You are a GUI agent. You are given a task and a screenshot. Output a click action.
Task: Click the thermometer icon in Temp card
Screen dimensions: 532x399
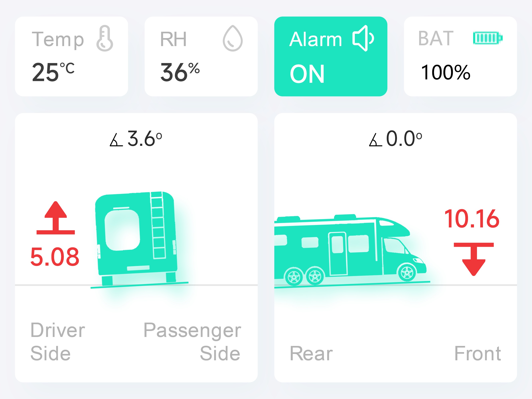[105, 39]
